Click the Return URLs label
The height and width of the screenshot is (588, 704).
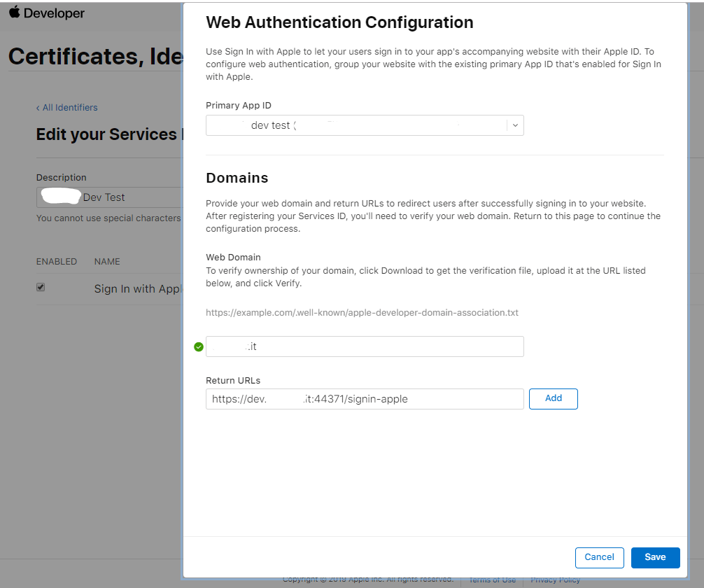click(233, 381)
